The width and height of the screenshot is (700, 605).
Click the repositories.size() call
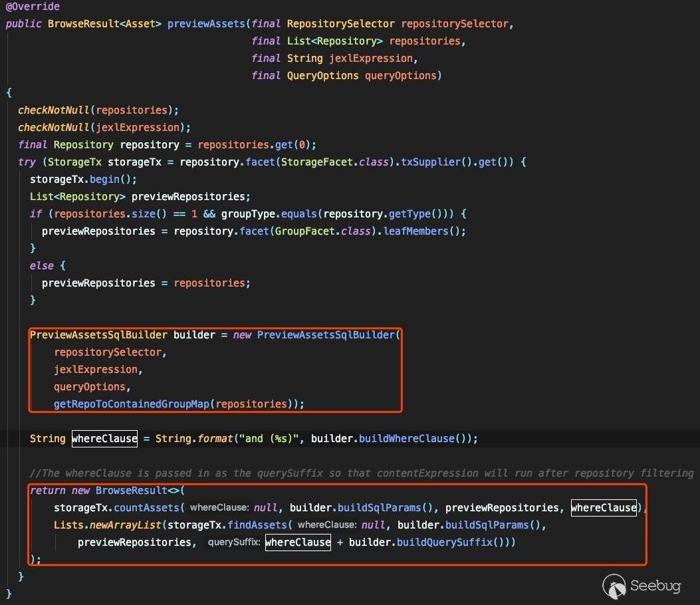tap(110, 214)
